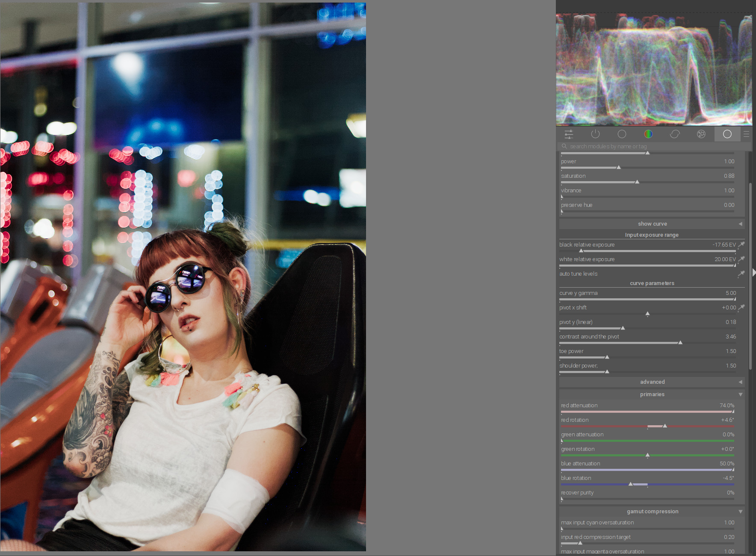756x556 pixels.
Task: Click the waveform scope display
Action: pos(654,69)
